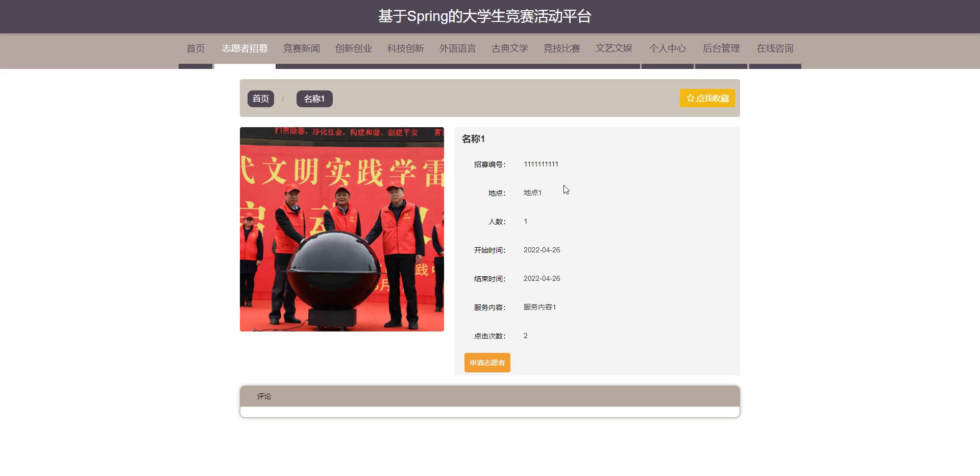980x476 pixels.
Task: Click the recruitment number 1111111111
Action: tap(541, 164)
